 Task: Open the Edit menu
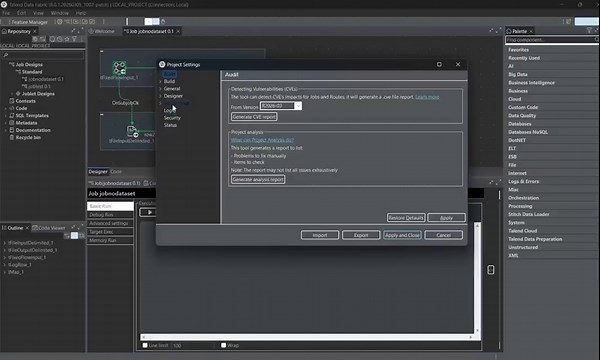tap(21, 13)
